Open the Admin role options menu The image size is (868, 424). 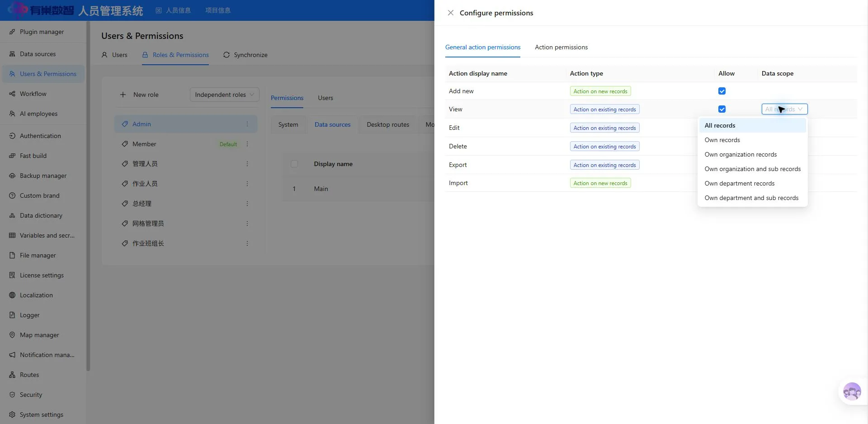point(247,124)
